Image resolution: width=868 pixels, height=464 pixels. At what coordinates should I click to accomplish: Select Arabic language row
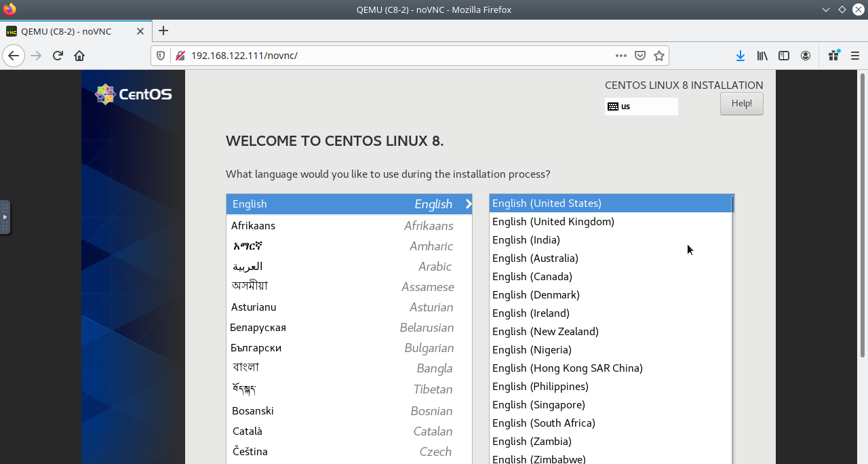tap(349, 267)
